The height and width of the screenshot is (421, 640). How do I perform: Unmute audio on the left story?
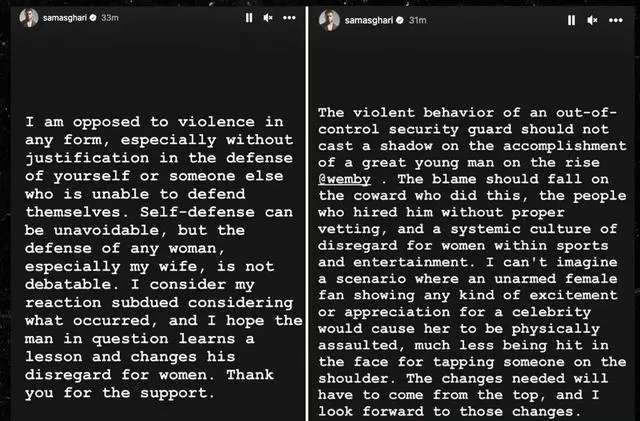click(267, 18)
